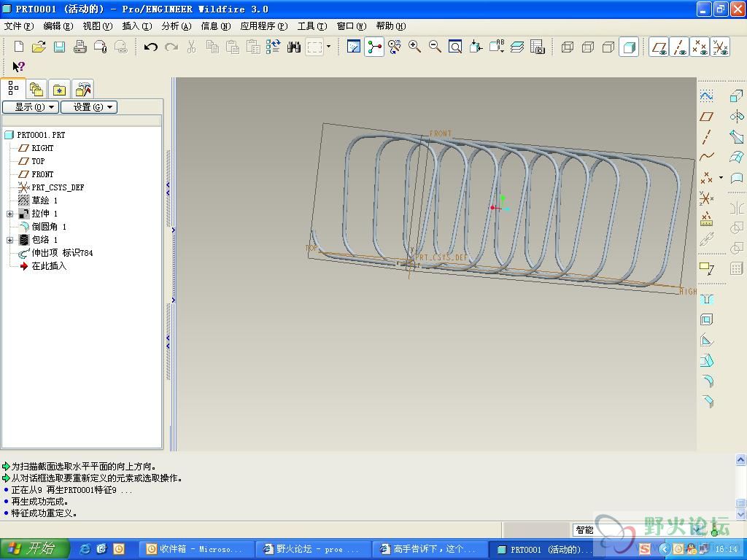Open the Find tool with binoculars icon
Viewport: 747px width, 560px height.
(x=294, y=47)
